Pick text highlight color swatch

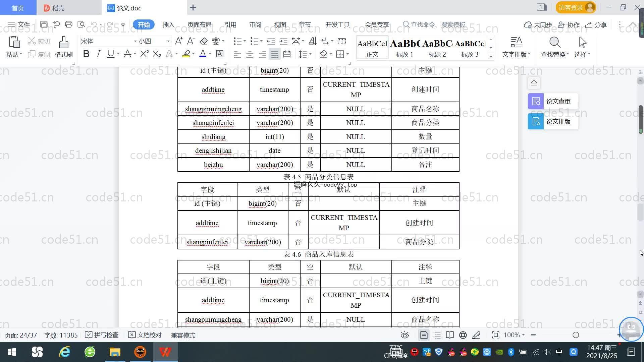(x=186, y=54)
